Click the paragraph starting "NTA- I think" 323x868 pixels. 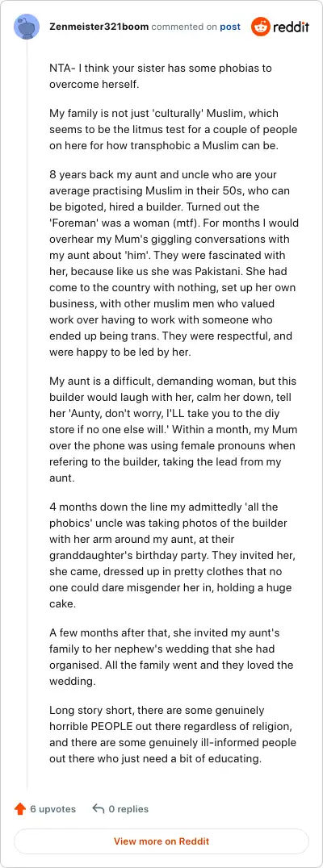pos(161,77)
